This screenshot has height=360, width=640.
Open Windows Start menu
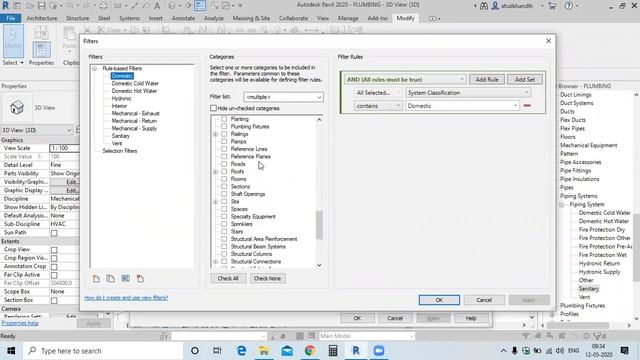pos(11,351)
